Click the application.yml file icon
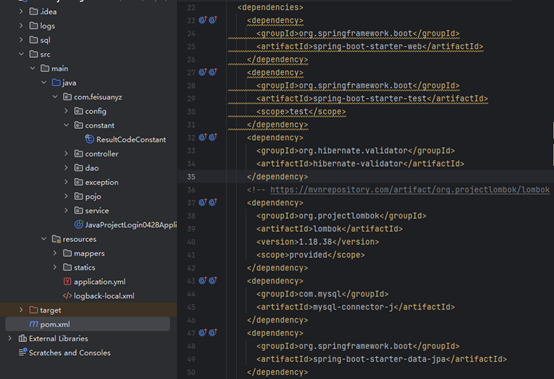 [67, 281]
